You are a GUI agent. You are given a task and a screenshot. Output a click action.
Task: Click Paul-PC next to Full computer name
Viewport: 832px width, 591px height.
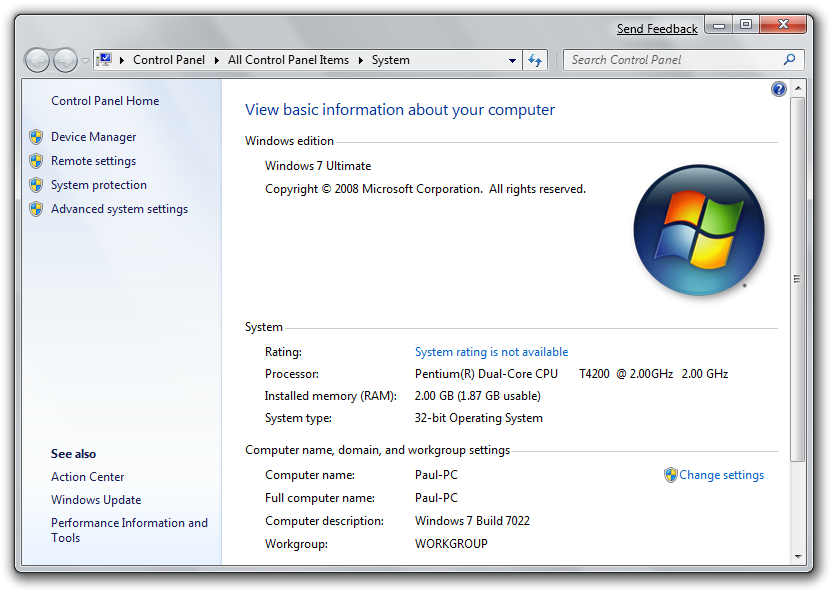[436, 498]
